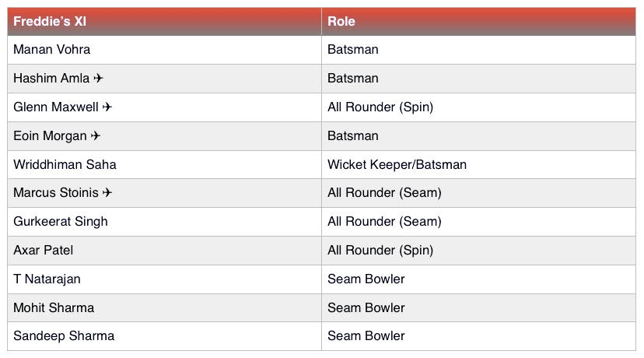Select Manan Vohra's Batsman role cell
The width and height of the screenshot is (644, 358).
(478, 50)
